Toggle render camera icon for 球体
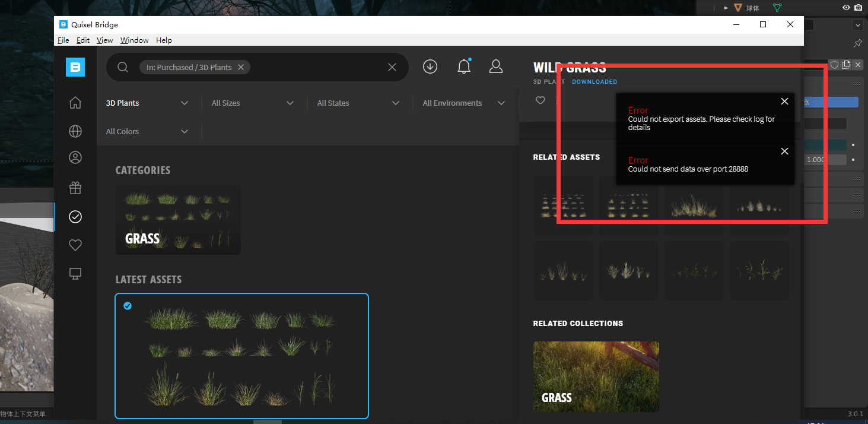The width and height of the screenshot is (868, 424). tap(859, 8)
